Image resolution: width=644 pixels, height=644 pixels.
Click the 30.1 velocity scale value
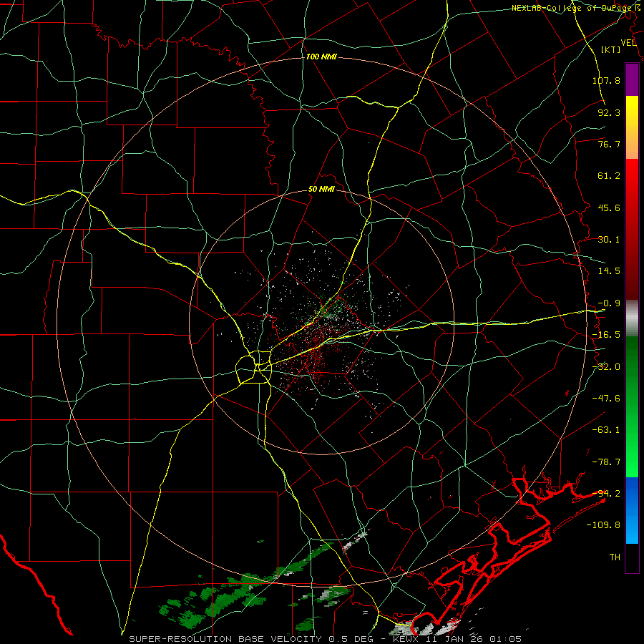tap(609, 240)
